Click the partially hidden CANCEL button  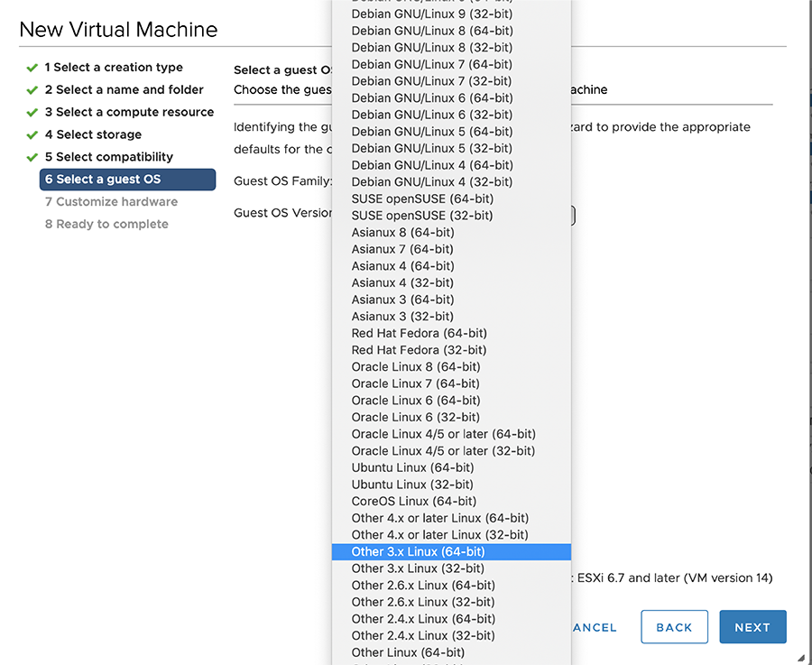point(595,627)
